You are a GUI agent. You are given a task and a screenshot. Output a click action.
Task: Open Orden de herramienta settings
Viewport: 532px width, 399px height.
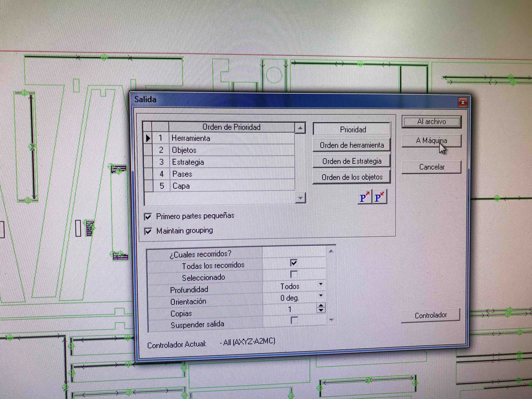pos(352,145)
